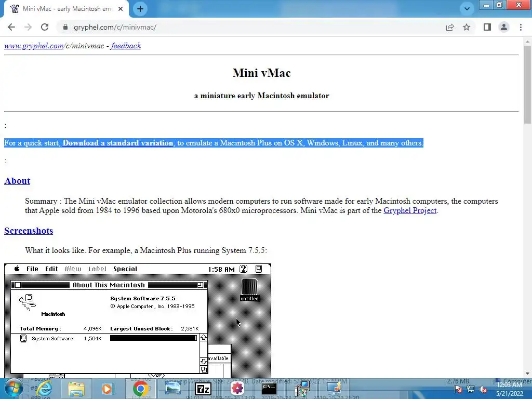Bookmark this page with the star icon
The image size is (532, 399).
467,27
